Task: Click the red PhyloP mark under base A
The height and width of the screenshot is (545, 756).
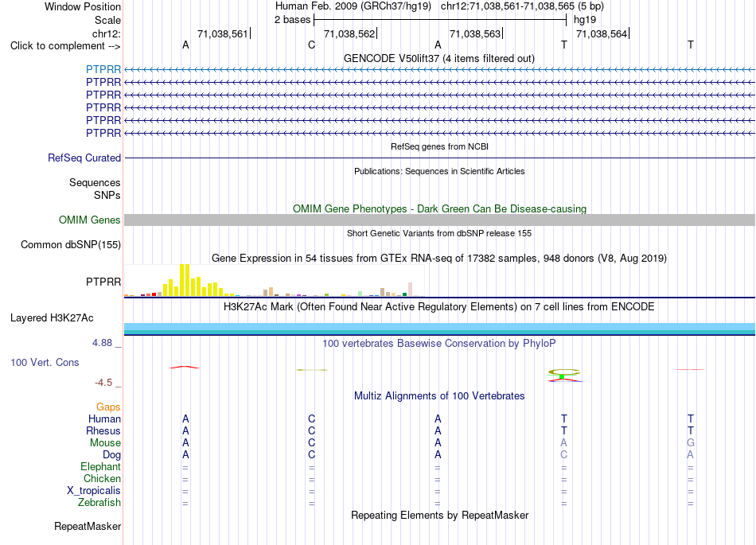Action: pos(184,368)
